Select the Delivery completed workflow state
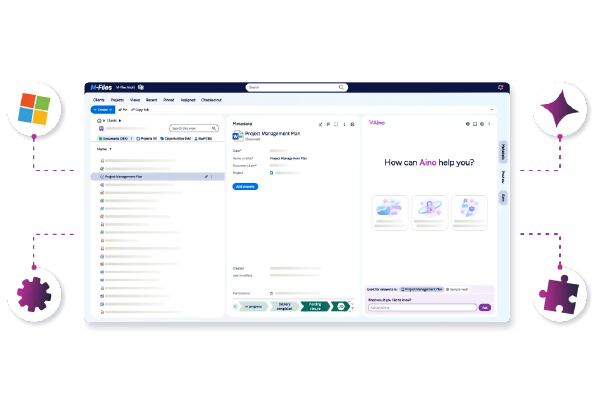600x415 pixels. point(284,306)
